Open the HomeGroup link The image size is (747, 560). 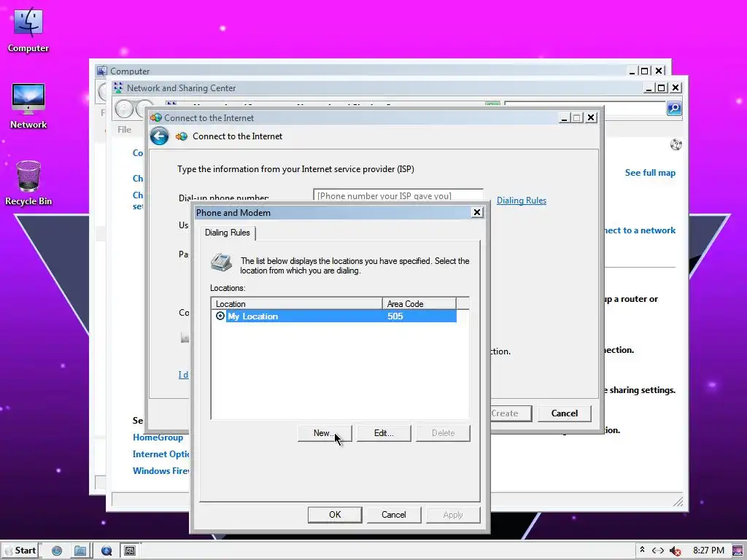[x=158, y=437]
